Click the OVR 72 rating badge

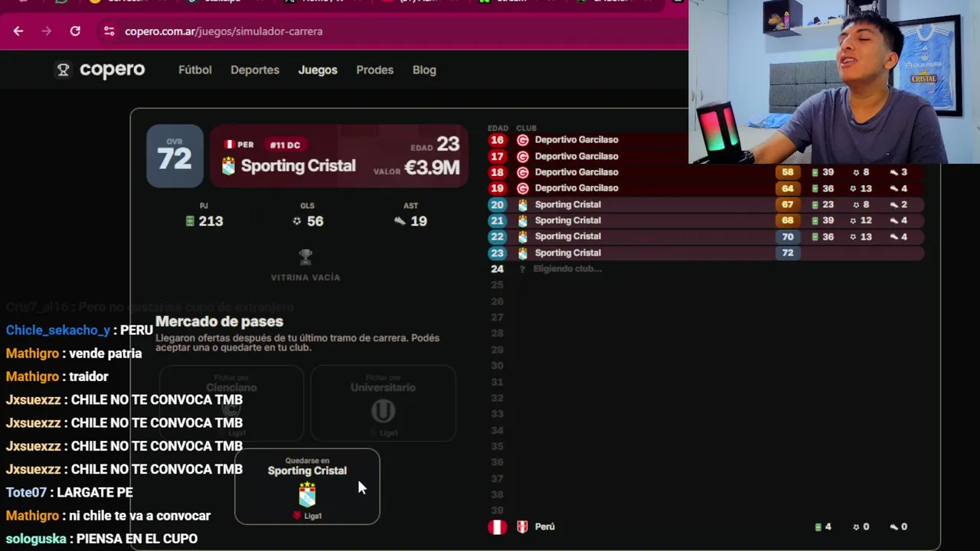pos(175,156)
